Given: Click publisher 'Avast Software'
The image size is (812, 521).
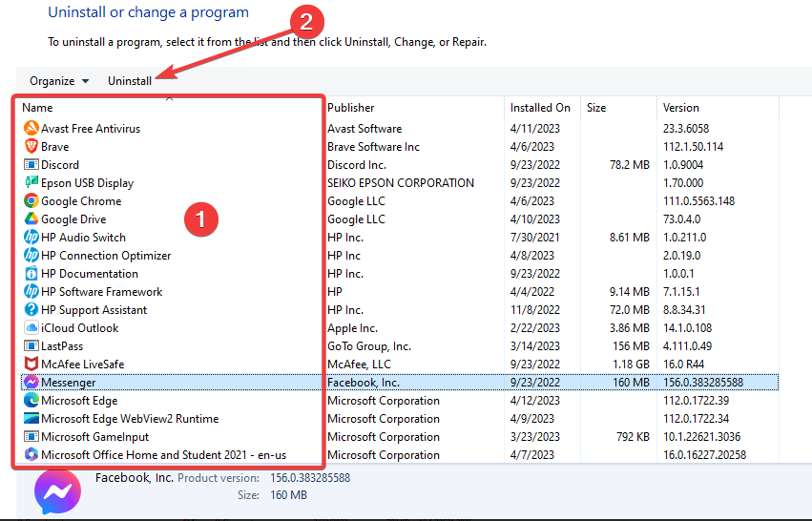Looking at the screenshot, I should pyautogui.click(x=364, y=129).
